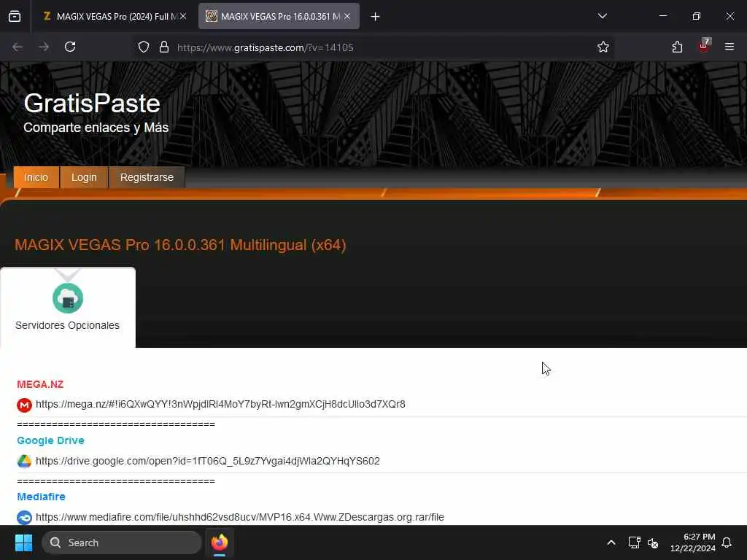Reload the current page

(70, 47)
